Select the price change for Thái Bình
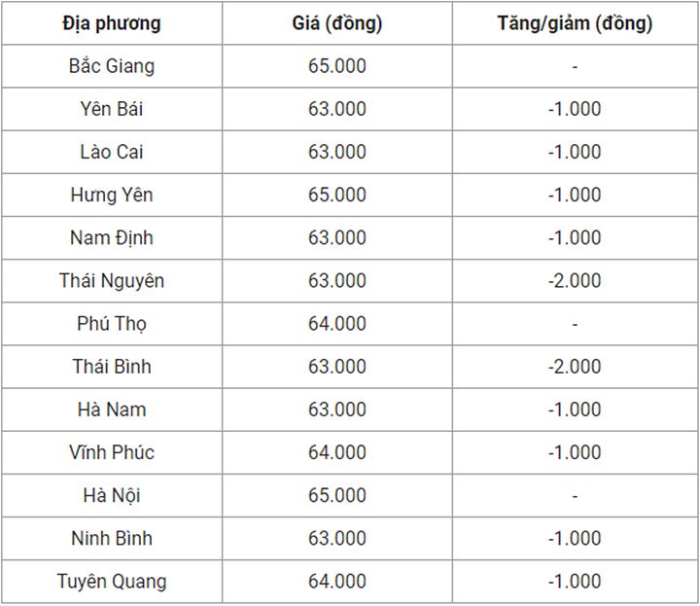The image size is (700, 606). click(x=575, y=367)
